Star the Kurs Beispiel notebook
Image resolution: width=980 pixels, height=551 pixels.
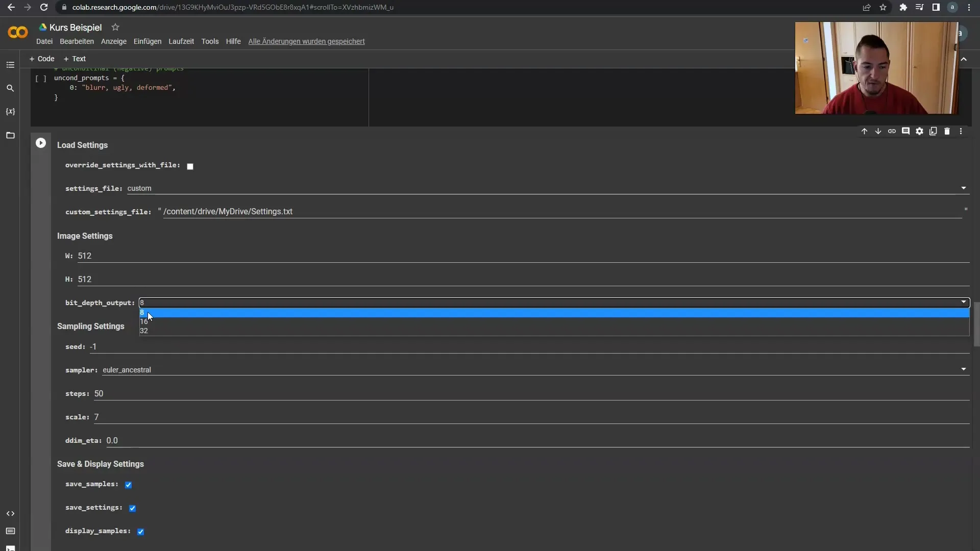(x=115, y=27)
